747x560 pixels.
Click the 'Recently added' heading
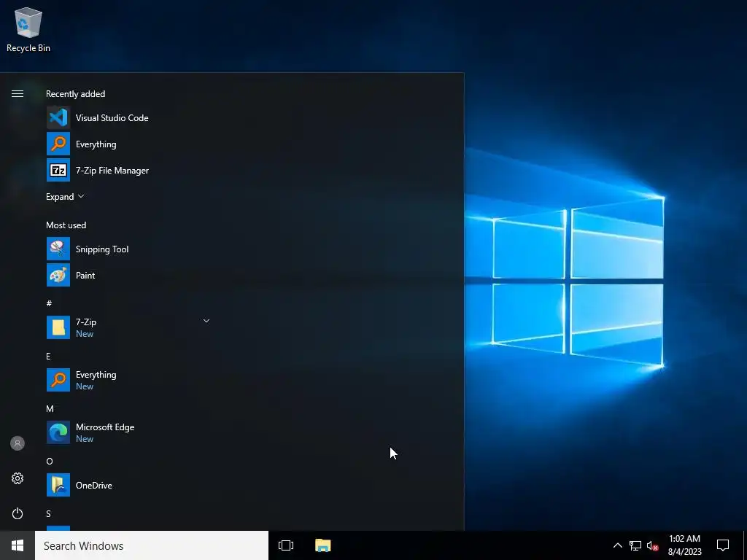(x=75, y=94)
